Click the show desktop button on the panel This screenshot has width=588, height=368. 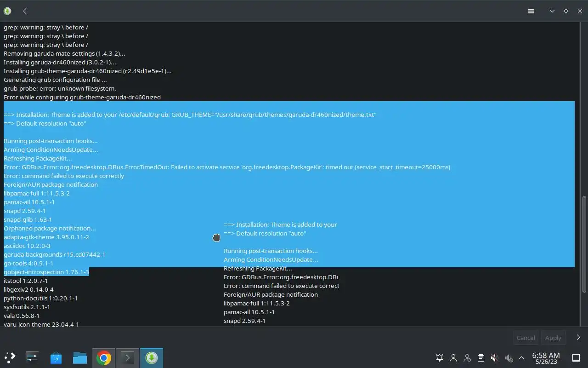click(576, 358)
